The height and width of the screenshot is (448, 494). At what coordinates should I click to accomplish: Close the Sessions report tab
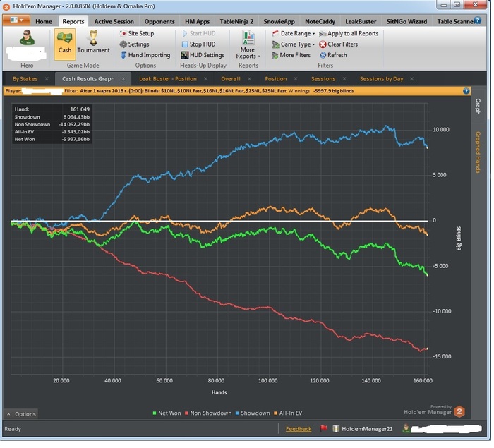344,79
